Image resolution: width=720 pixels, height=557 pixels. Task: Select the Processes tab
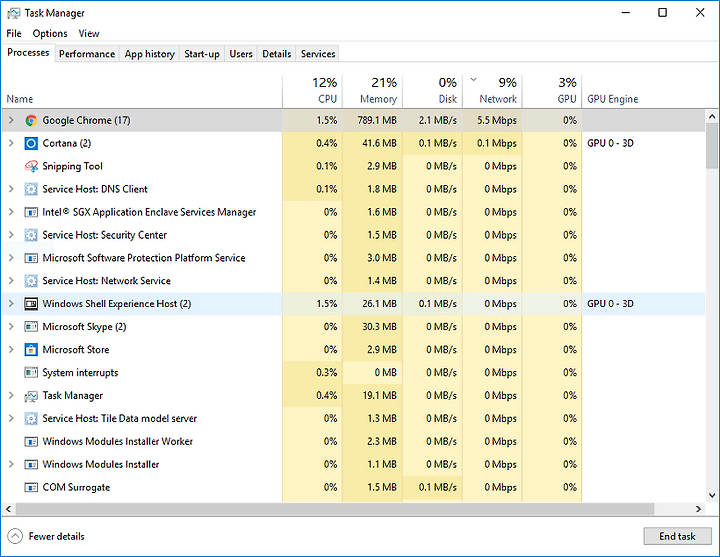coord(28,53)
